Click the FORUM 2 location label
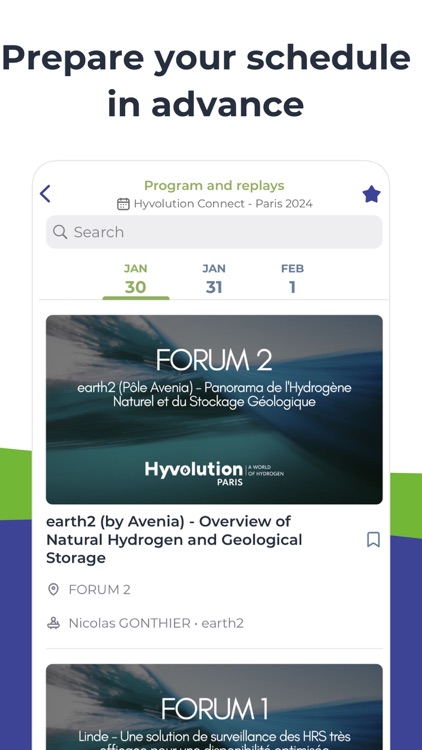The image size is (422, 750). pos(100,590)
